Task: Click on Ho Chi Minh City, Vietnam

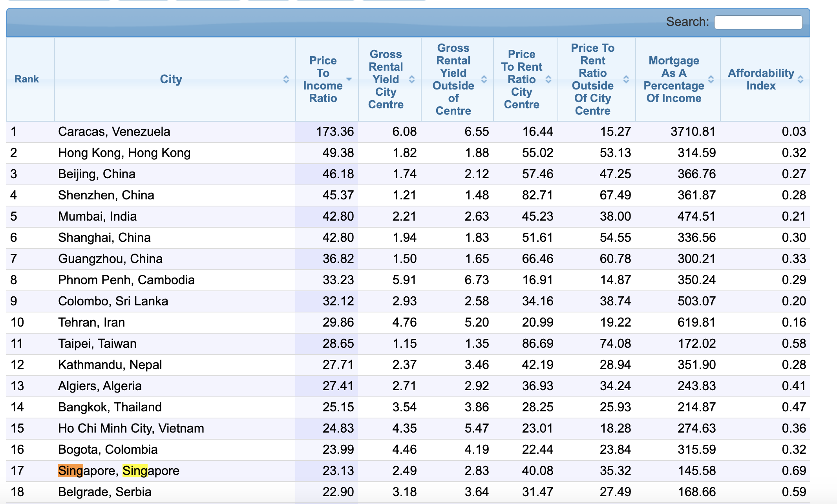Action: [131, 428]
